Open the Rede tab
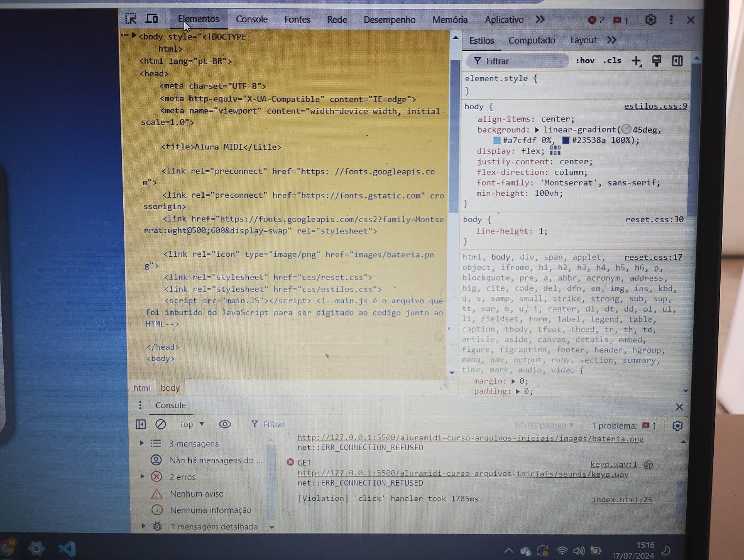This screenshot has width=744, height=560. coord(337,20)
